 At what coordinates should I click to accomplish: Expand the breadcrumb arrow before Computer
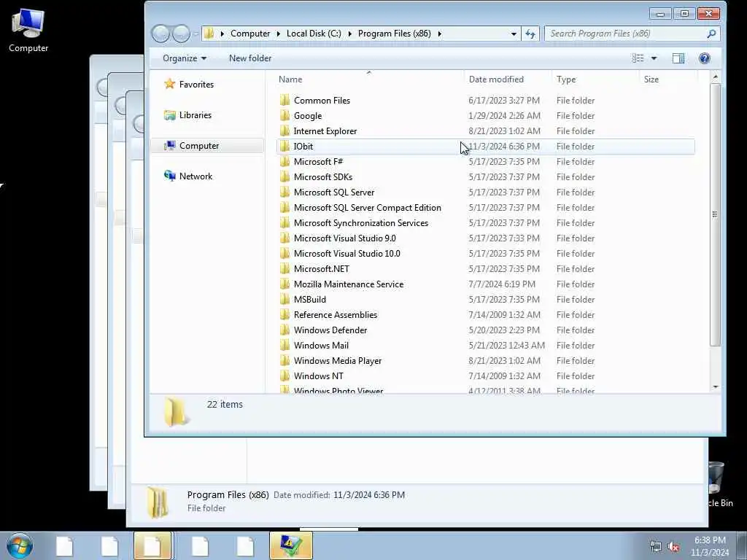coord(222,34)
